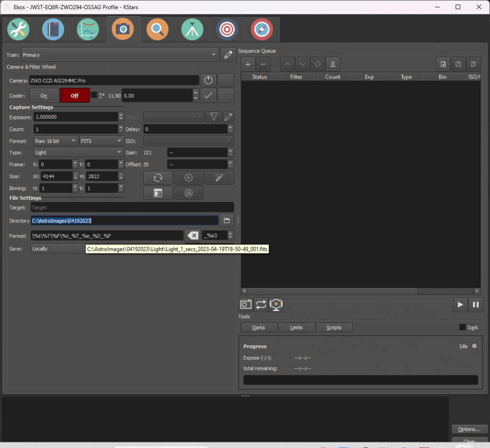This screenshot has height=448, width=490.
Task: Reset frame with circular arrows icon
Action: tap(158, 178)
